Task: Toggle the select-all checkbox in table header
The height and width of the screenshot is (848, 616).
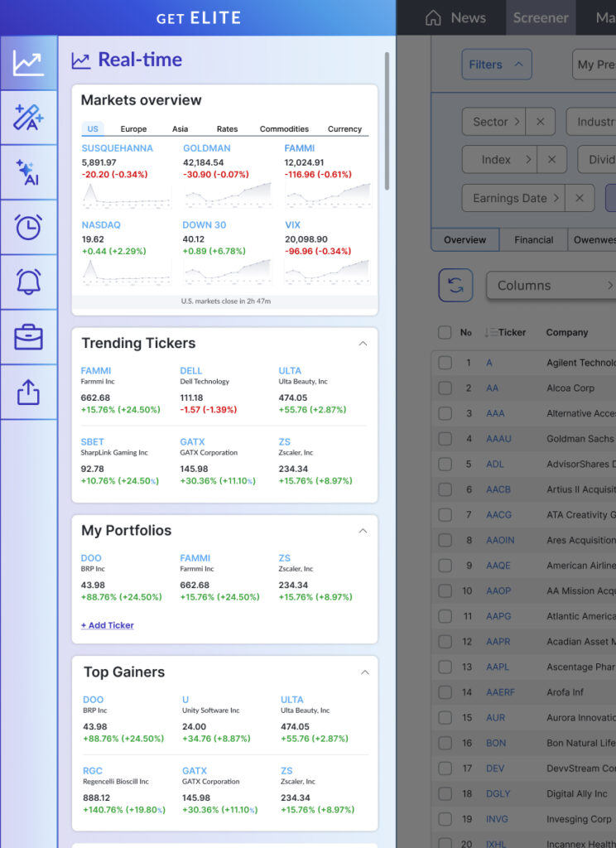Action: [x=445, y=332]
